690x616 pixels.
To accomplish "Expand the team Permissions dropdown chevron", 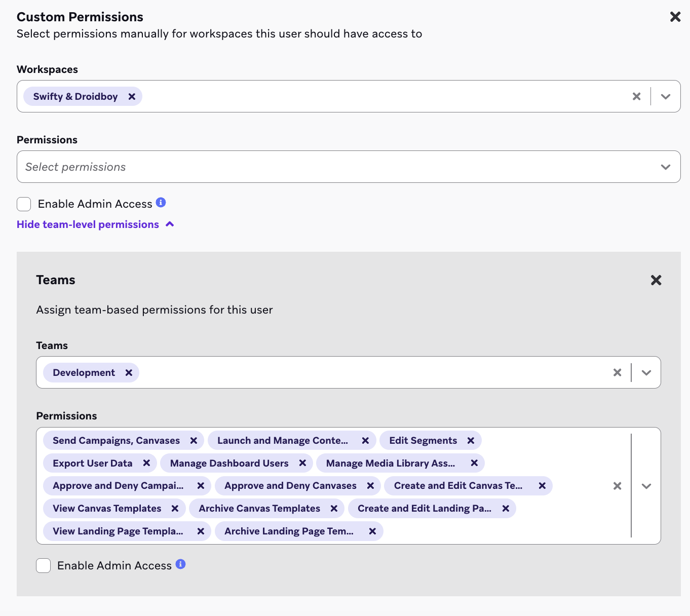I will click(x=646, y=486).
